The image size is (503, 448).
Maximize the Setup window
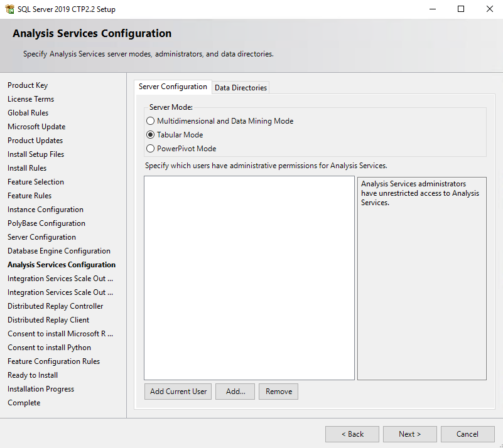point(461,9)
